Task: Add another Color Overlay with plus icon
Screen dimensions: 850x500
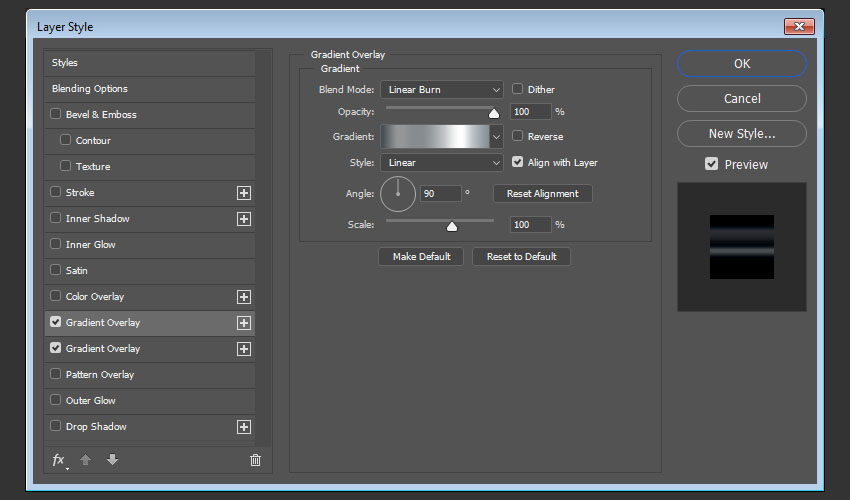Action: click(243, 297)
